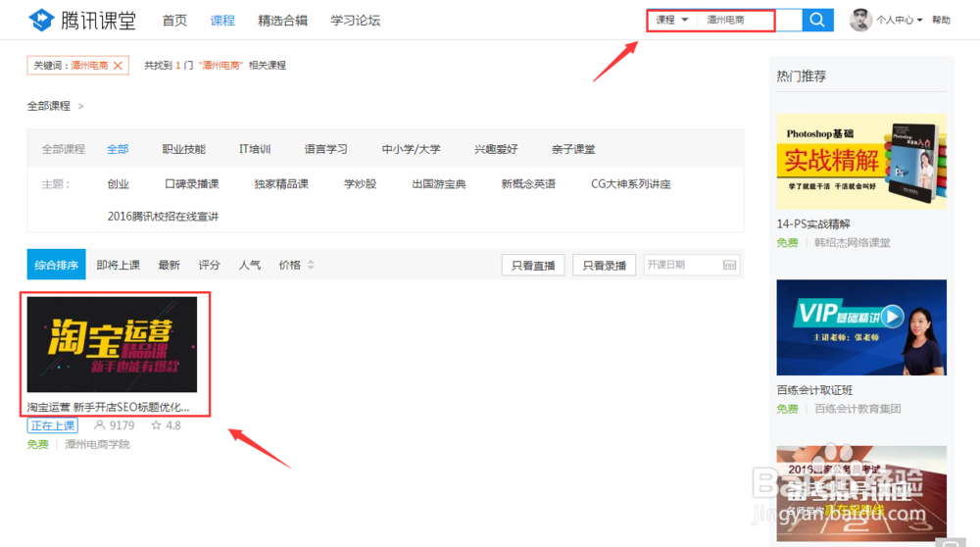
Task: Choose the 学炒股 theme
Action: point(360,184)
